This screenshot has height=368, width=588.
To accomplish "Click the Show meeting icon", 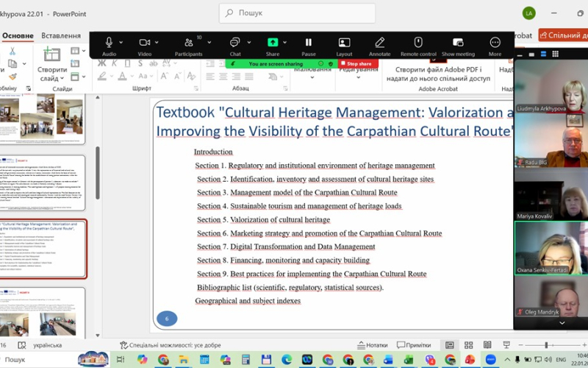I will tap(458, 43).
